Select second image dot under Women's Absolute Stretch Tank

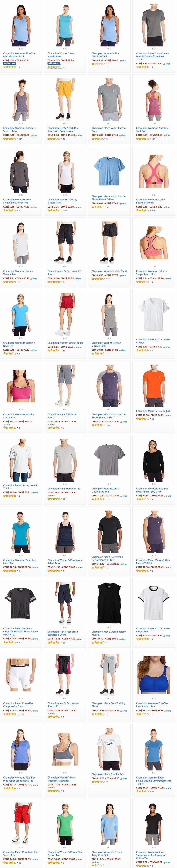tap(21, 123)
